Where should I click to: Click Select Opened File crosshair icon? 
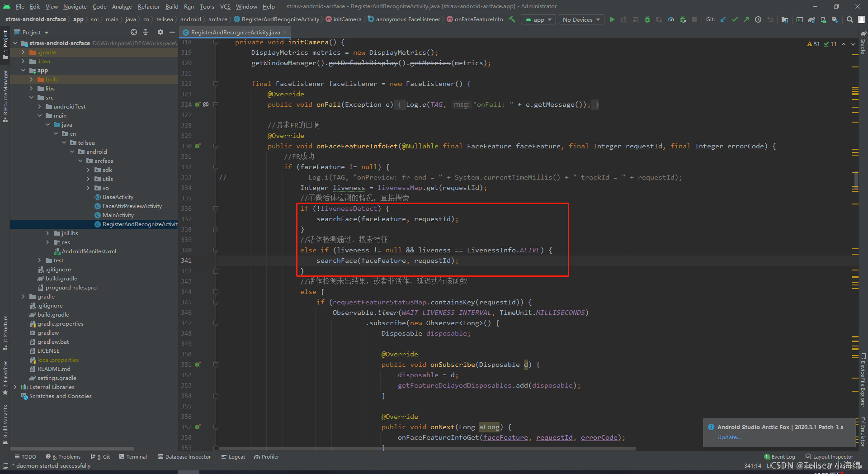click(x=133, y=32)
